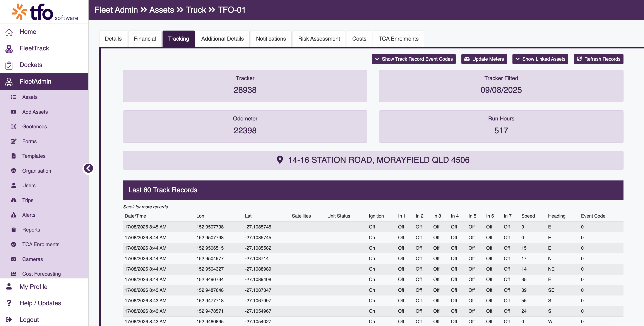Screen dimensions: 644x326
Task: Expand Show Linked Assets dropdown
Action: (x=540, y=59)
